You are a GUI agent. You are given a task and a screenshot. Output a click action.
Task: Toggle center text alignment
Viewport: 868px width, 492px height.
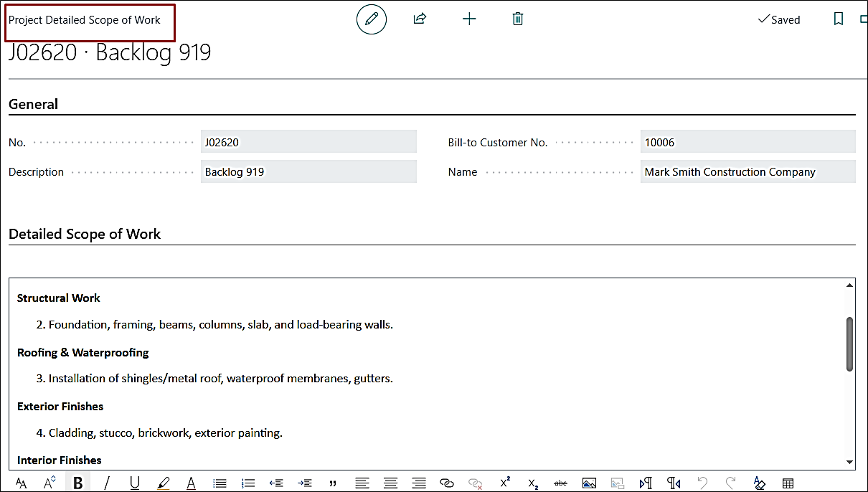(x=390, y=483)
